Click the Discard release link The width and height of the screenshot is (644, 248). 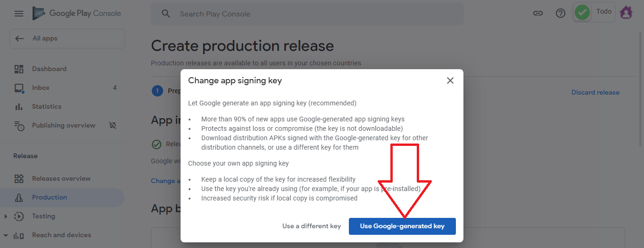(x=595, y=93)
